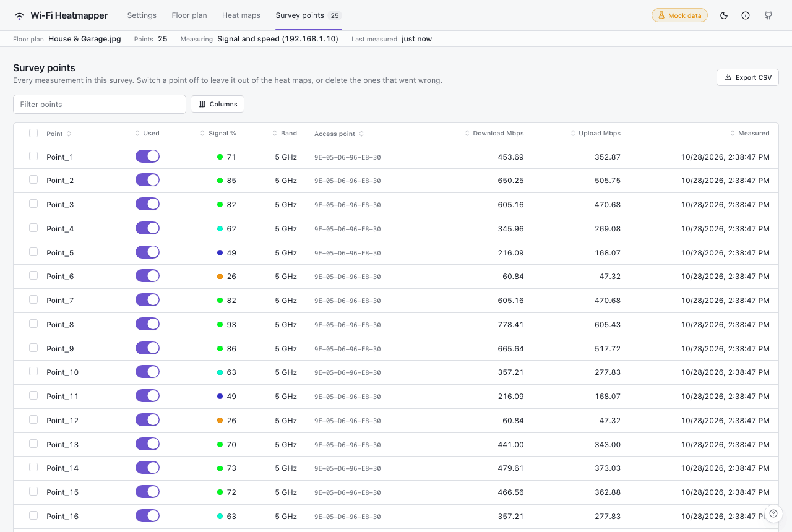Click Point_2's access point address

(348, 181)
